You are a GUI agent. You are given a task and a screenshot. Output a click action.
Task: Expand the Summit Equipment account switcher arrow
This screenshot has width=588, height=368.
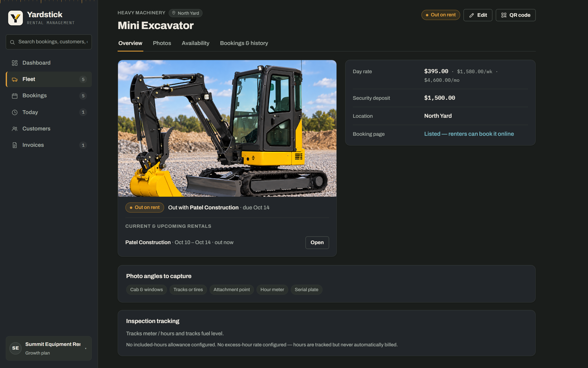pos(86,349)
